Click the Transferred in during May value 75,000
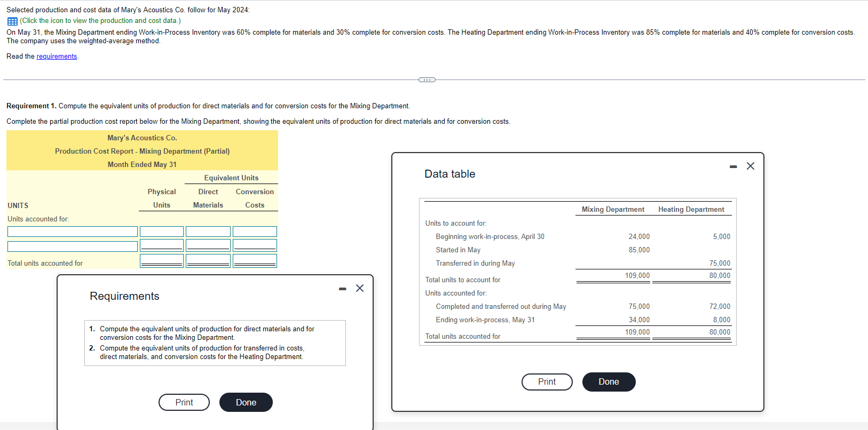This screenshot has width=868, height=430. (x=720, y=264)
